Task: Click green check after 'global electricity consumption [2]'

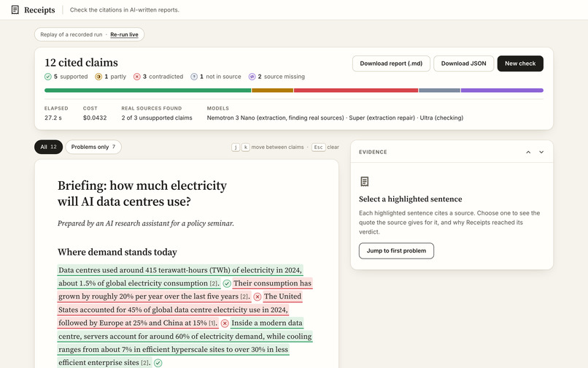Action: [x=227, y=283]
